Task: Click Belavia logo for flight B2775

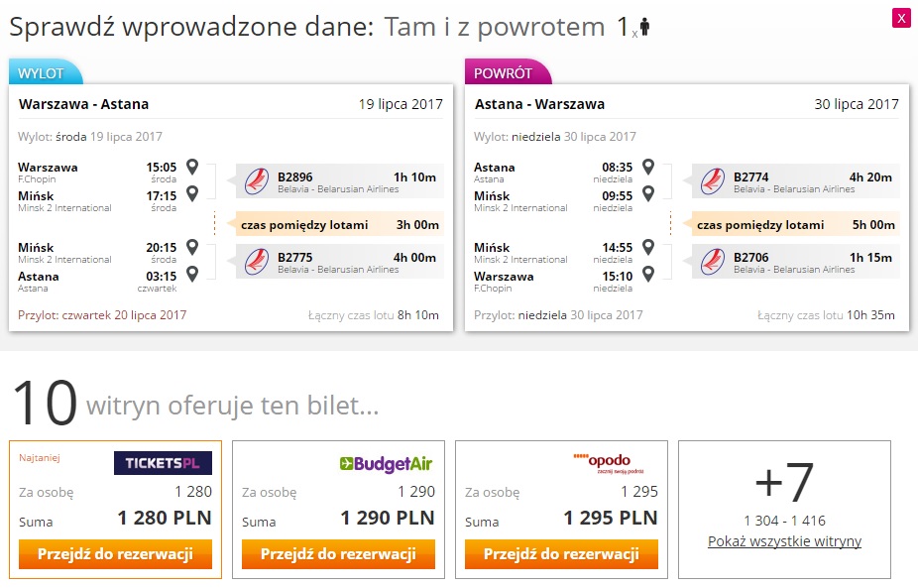Action: coord(257,261)
